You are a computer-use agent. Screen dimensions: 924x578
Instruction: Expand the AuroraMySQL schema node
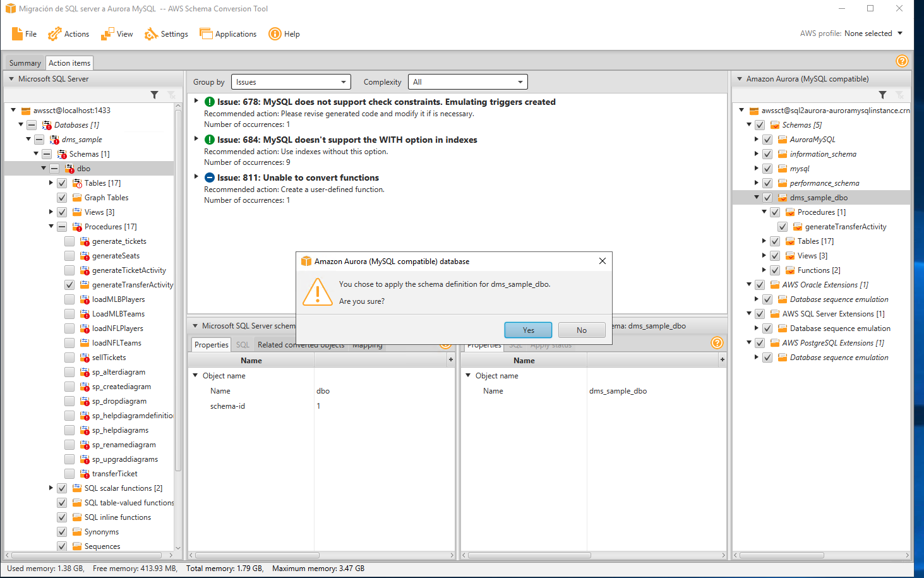(756, 140)
